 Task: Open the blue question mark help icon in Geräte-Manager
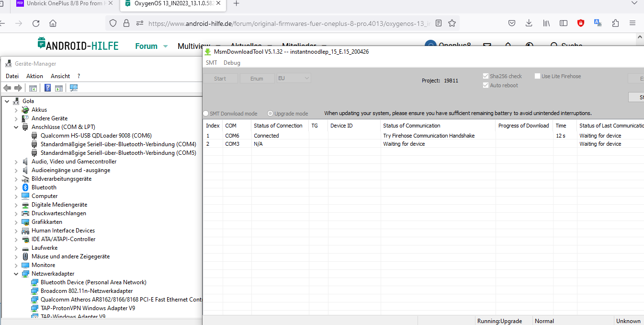pos(48,88)
